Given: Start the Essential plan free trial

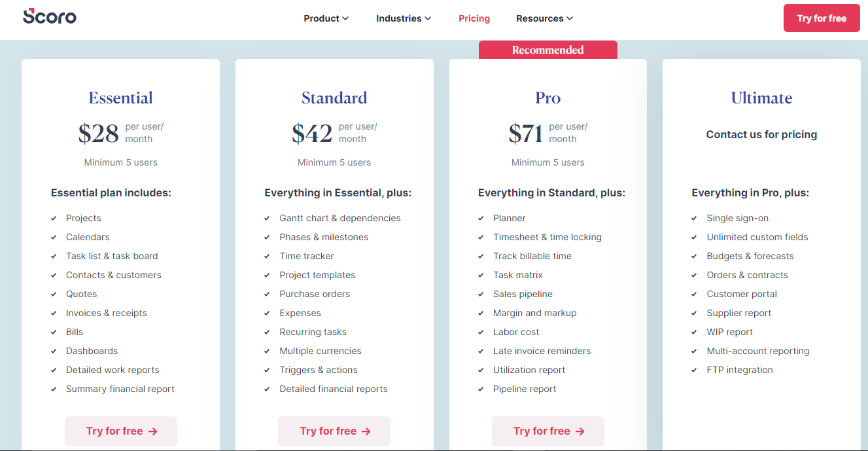Looking at the screenshot, I should click(x=121, y=431).
